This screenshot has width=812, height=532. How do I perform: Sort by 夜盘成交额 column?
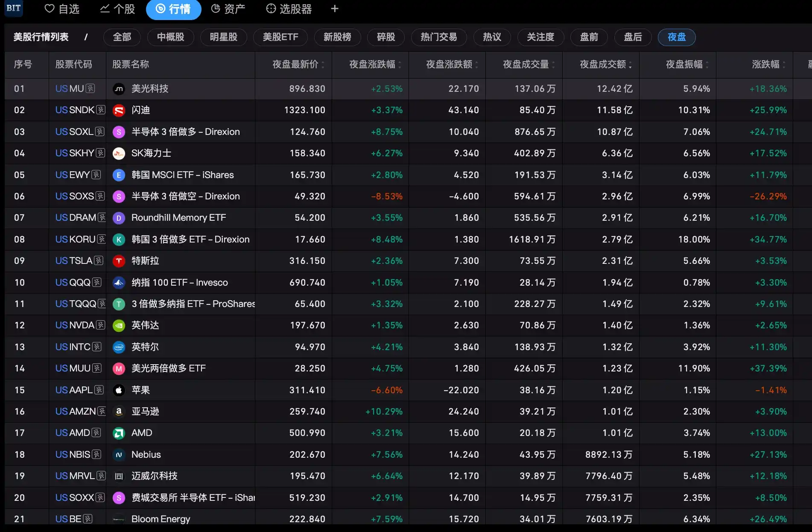coord(606,64)
